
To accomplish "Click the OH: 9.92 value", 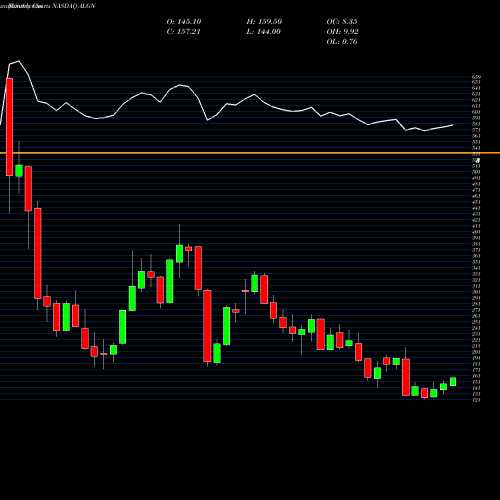I will click(342, 32).
